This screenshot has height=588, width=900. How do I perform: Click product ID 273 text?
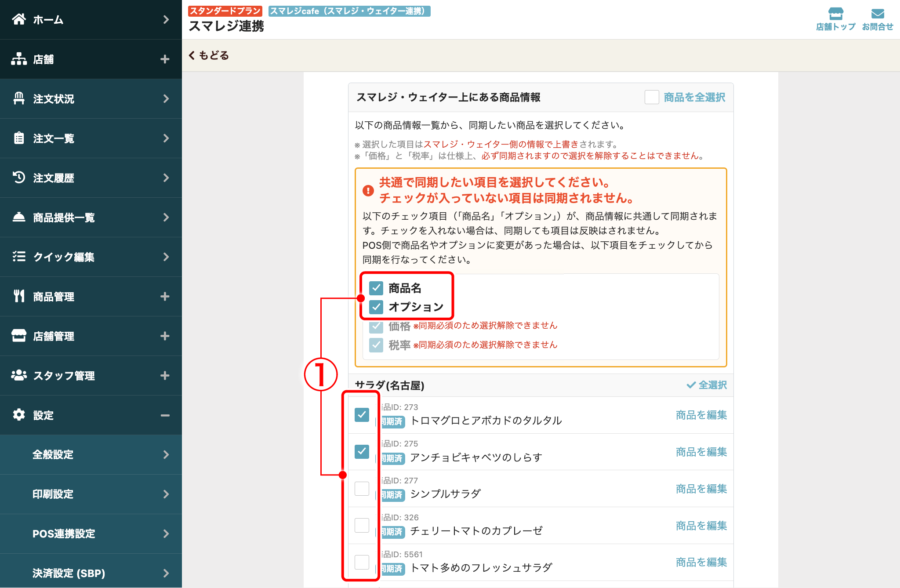coord(399,407)
